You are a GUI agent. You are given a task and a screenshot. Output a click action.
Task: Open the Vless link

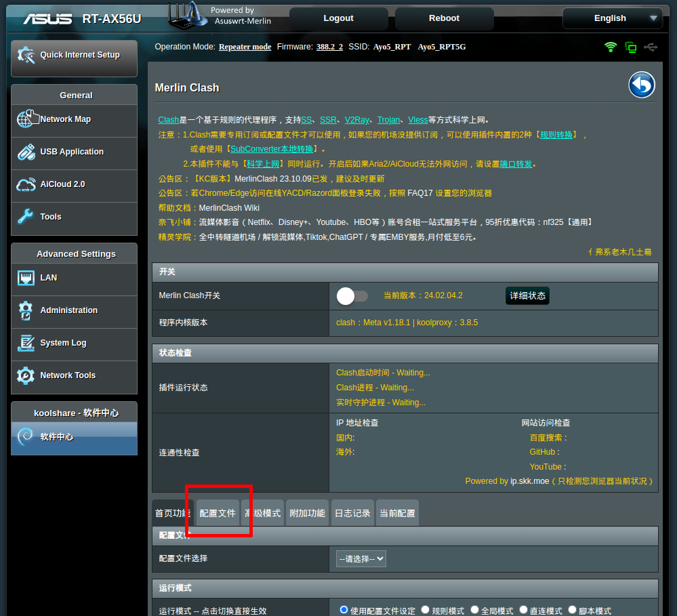[x=418, y=120]
